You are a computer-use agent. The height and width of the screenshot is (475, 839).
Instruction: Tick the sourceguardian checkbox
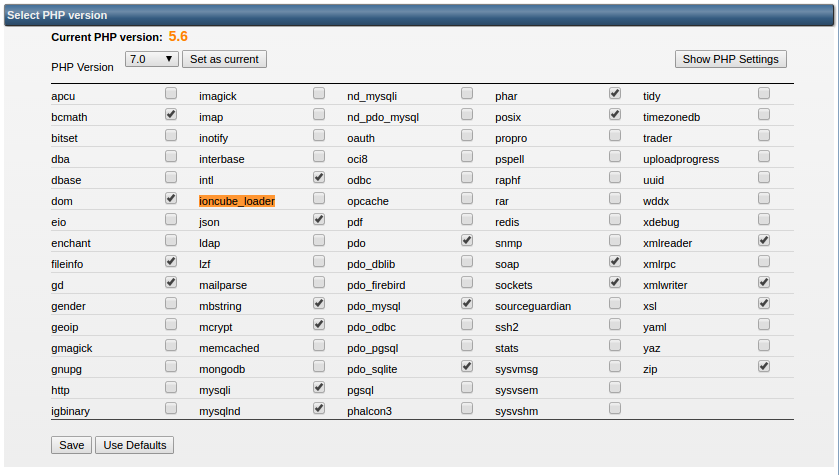615,304
